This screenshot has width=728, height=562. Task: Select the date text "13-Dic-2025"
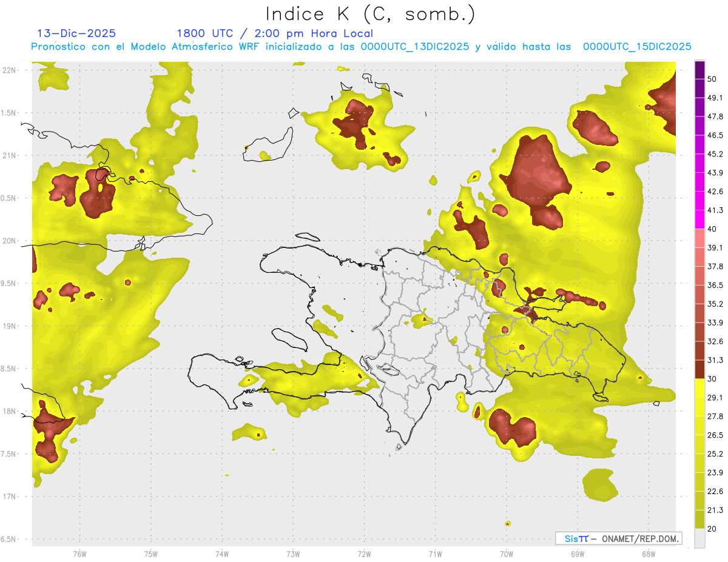[x=76, y=33]
